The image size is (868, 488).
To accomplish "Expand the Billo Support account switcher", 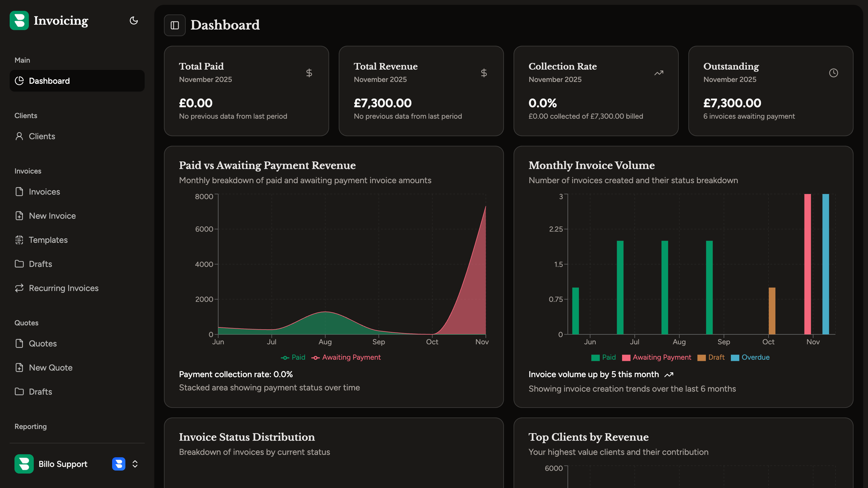I will (x=134, y=464).
